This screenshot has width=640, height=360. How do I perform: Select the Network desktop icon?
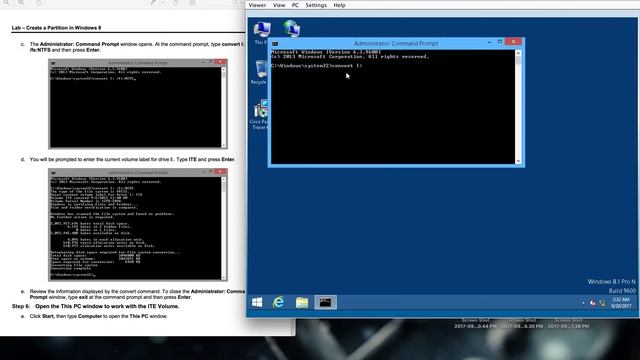click(291, 29)
